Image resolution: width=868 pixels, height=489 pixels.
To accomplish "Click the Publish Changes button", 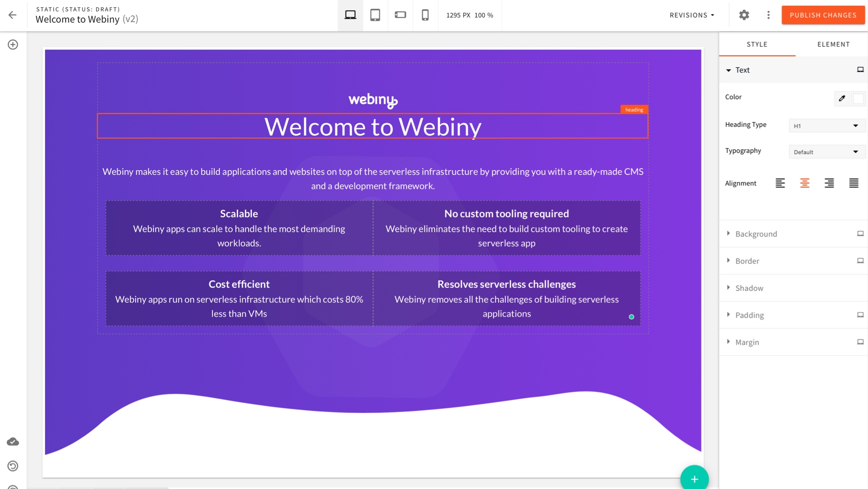I will tap(823, 15).
